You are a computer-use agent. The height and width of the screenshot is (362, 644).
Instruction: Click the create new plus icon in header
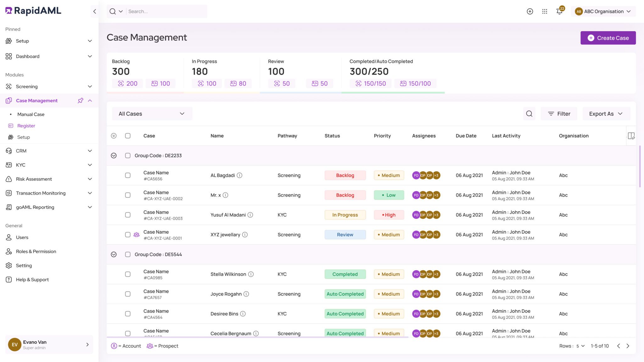coord(530,11)
